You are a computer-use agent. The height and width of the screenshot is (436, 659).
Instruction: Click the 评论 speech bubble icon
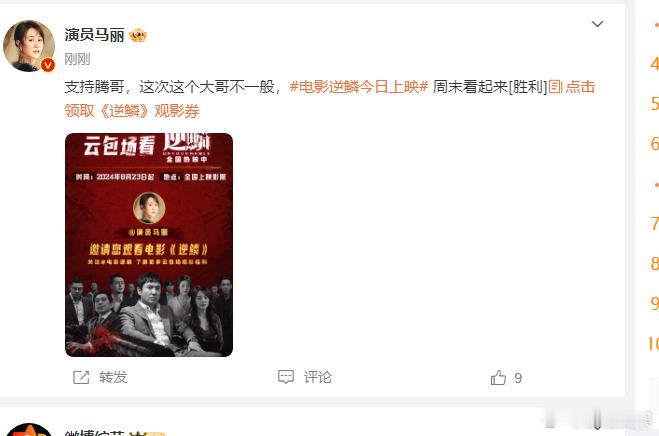click(x=286, y=377)
